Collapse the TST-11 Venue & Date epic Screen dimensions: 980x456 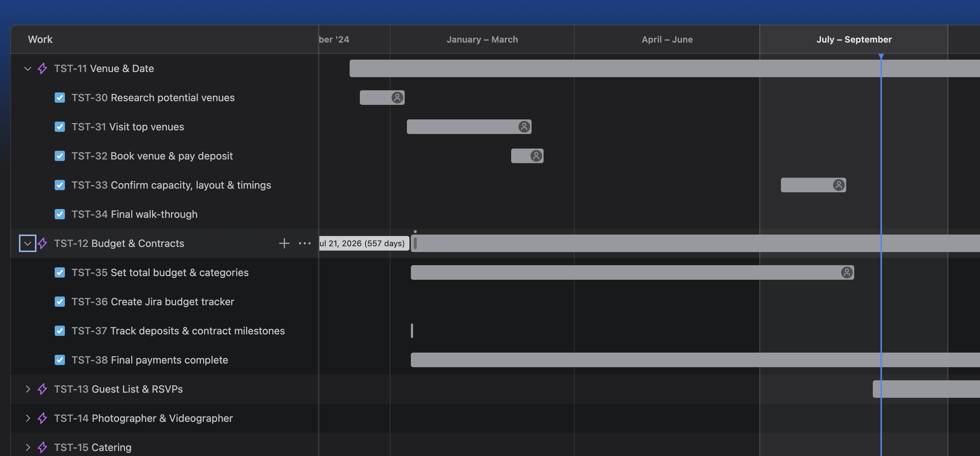tap(27, 69)
